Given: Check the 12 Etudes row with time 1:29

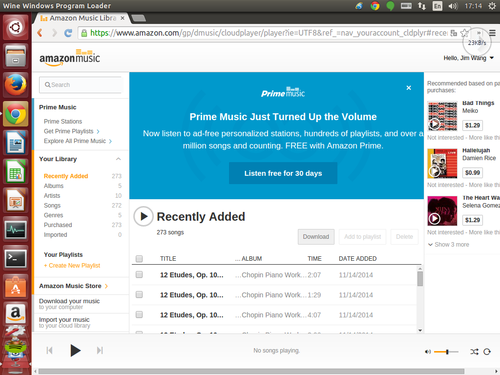Looking at the screenshot, I should (x=139, y=295).
